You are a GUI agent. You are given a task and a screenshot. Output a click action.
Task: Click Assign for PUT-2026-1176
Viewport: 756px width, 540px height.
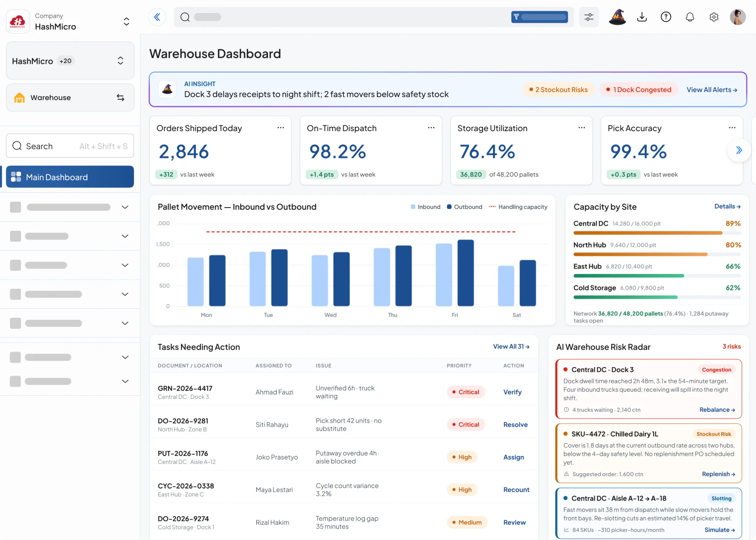[x=514, y=457]
